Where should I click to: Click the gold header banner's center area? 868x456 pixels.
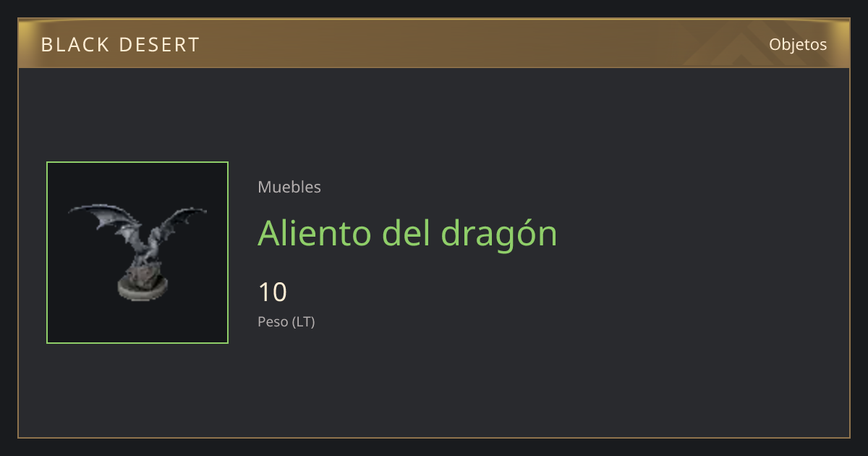click(x=434, y=43)
